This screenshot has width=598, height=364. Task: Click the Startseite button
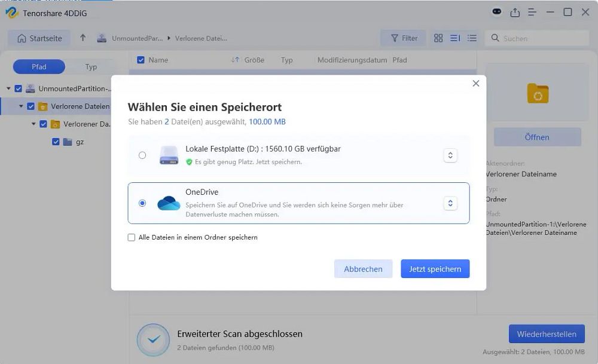39,38
